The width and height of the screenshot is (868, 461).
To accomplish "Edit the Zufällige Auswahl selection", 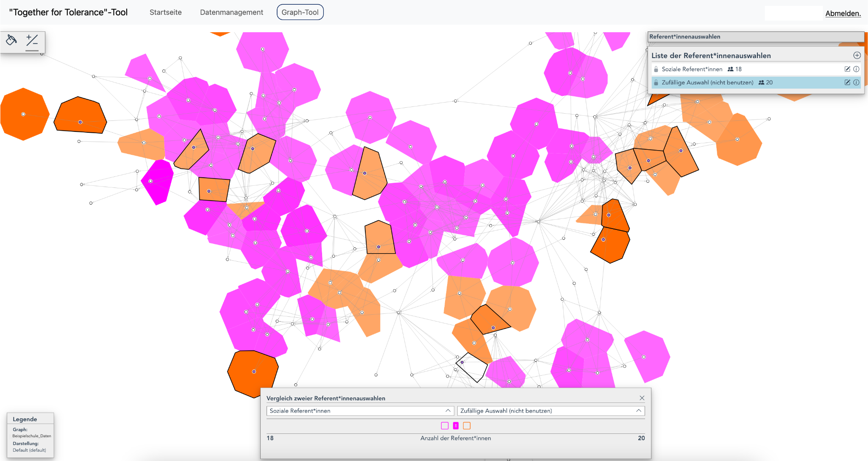I will pyautogui.click(x=847, y=83).
